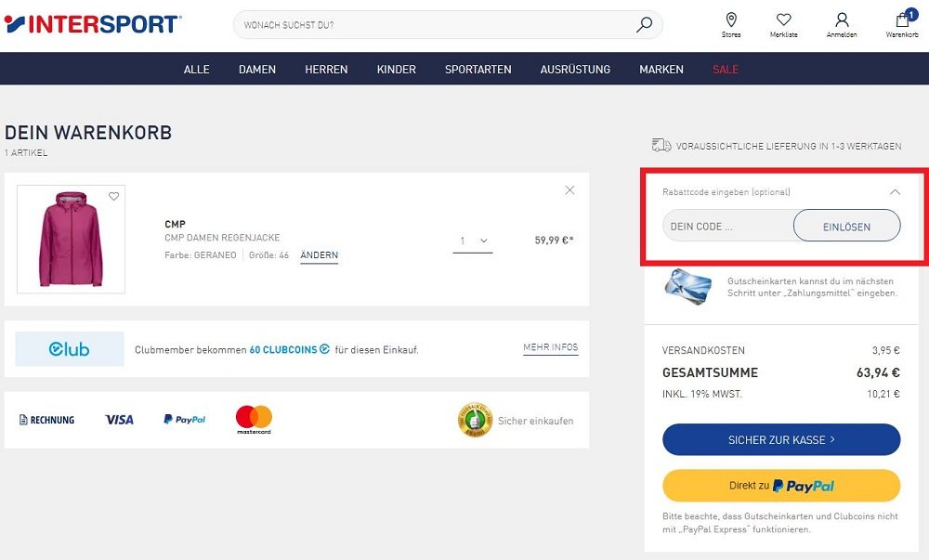Click the item price 59,99 €
Screen dimensions: 929x560
point(554,240)
